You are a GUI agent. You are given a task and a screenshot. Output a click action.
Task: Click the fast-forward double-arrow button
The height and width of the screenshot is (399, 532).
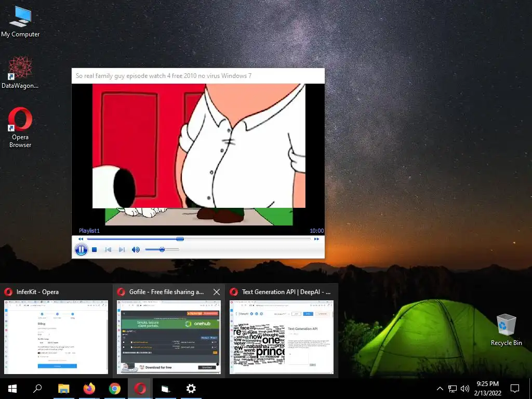[x=316, y=239]
